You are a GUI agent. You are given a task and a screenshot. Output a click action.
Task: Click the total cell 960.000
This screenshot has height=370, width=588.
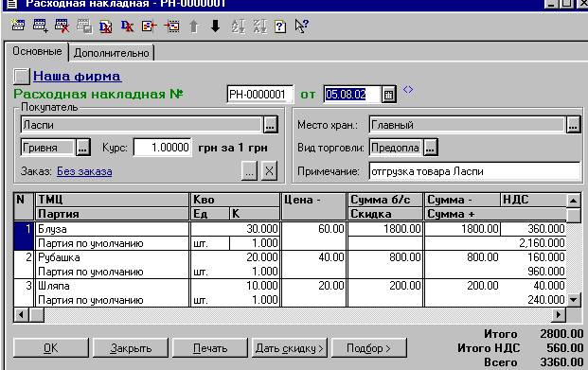[x=495, y=272]
